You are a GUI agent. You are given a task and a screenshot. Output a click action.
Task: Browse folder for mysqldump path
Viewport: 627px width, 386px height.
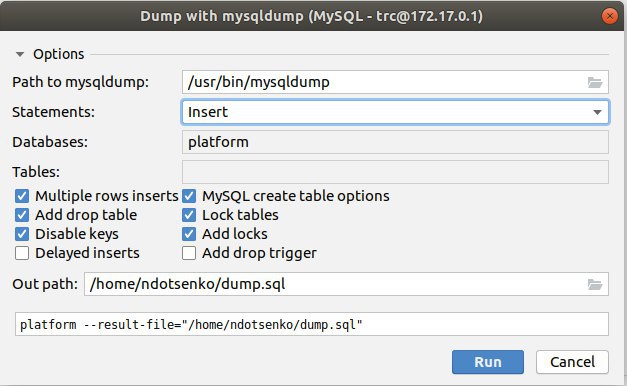595,82
